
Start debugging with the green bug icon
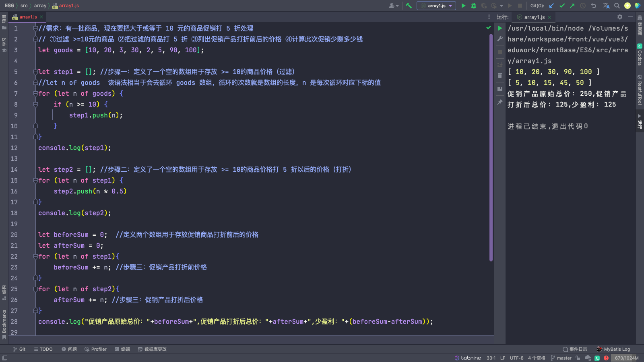pos(474,6)
